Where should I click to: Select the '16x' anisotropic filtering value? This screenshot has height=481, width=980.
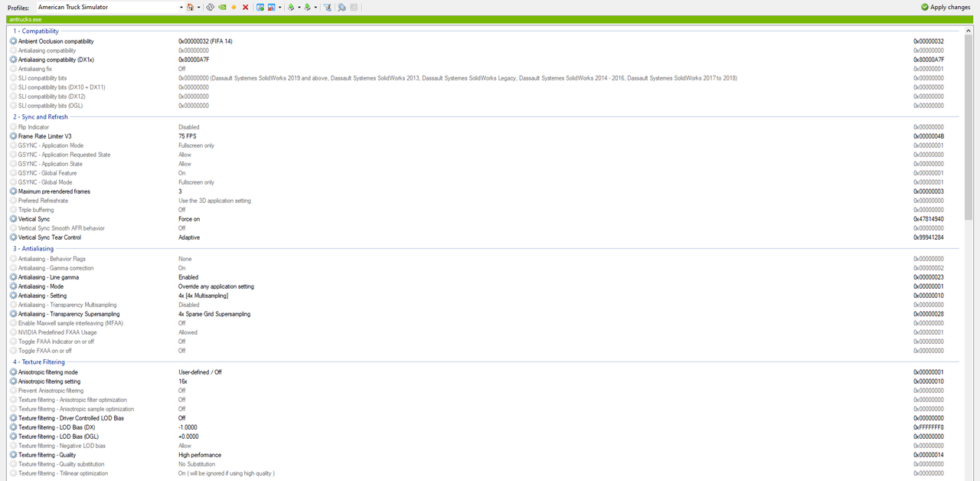(x=183, y=381)
